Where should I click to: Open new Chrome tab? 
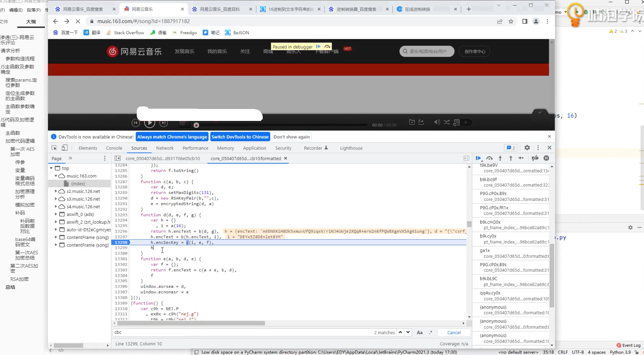point(469,9)
